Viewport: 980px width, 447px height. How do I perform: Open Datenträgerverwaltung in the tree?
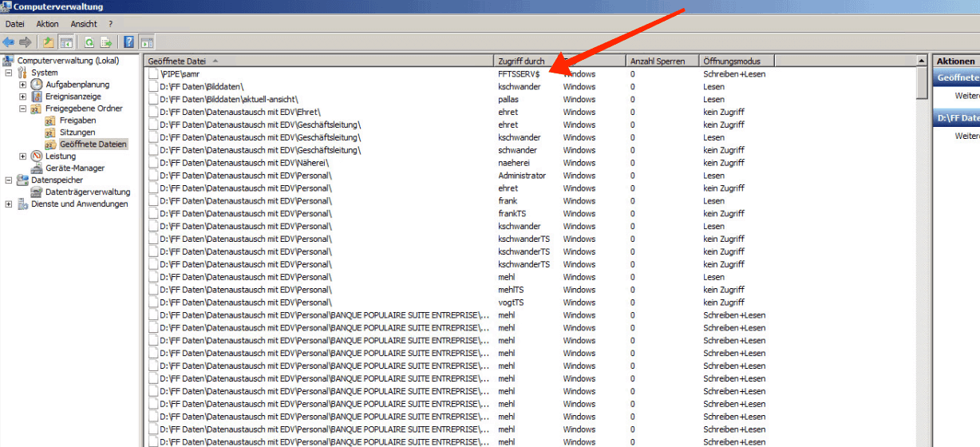pos(87,192)
